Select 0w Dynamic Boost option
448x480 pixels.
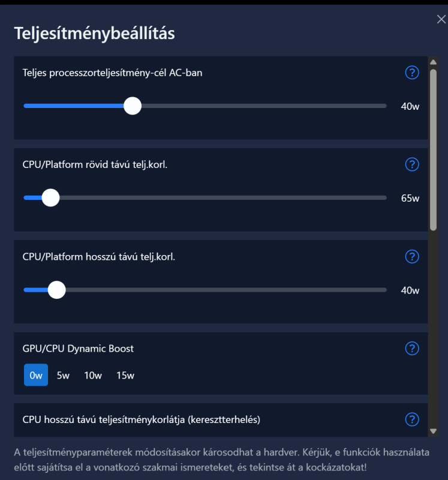click(x=36, y=376)
